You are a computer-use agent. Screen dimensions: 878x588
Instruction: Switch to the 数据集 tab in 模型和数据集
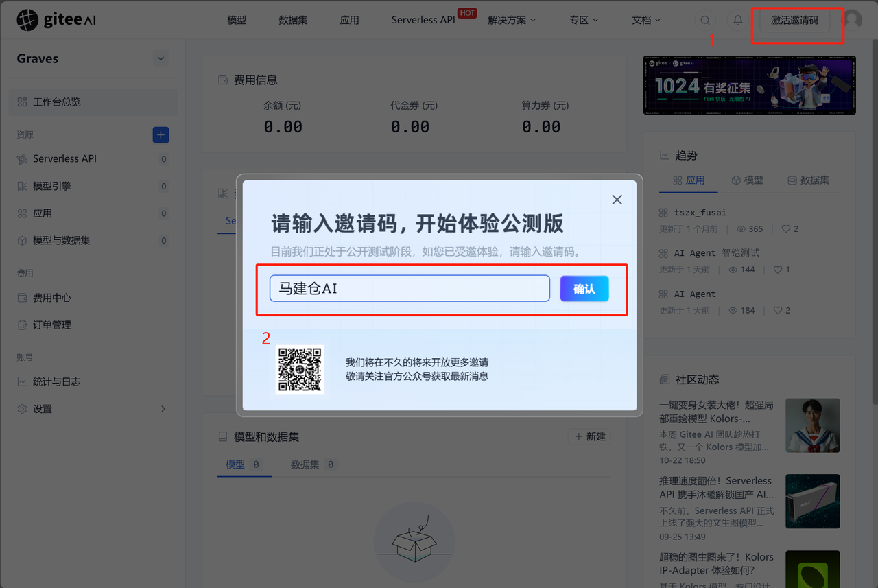[313, 464]
